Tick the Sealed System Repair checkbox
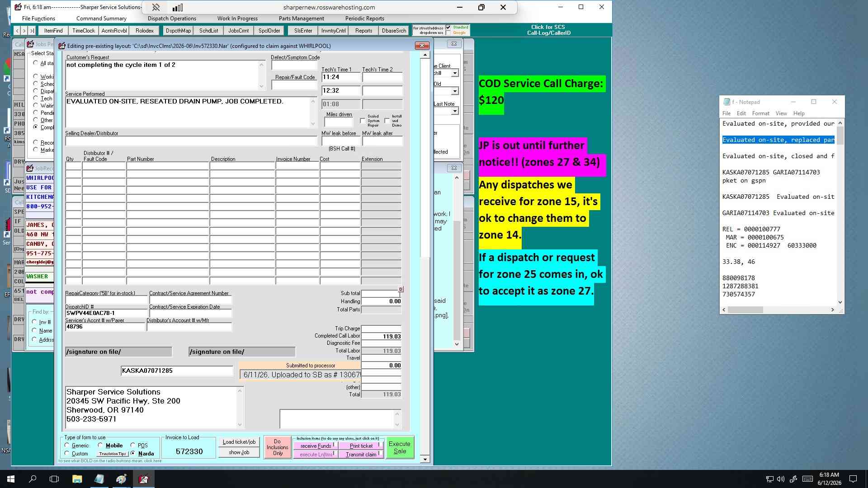 click(x=363, y=121)
